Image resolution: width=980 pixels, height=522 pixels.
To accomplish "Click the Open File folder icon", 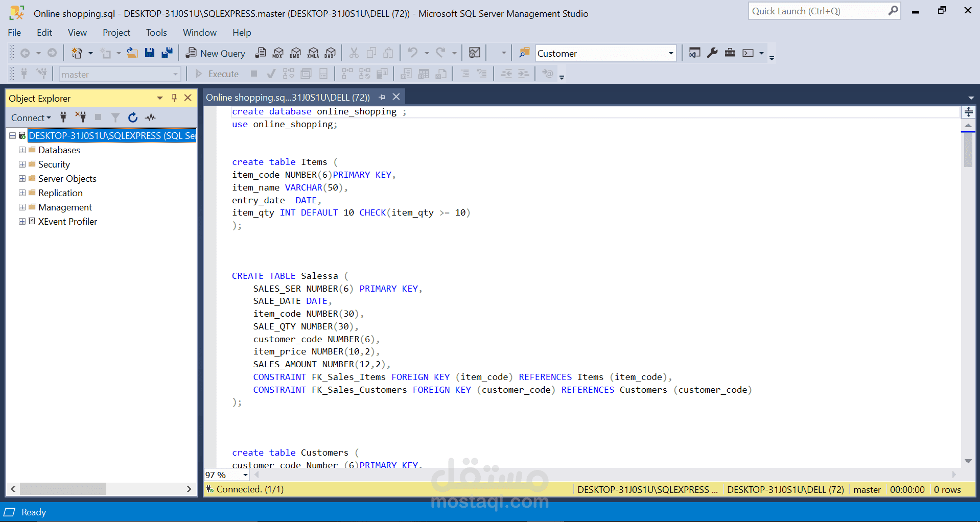I will (132, 53).
